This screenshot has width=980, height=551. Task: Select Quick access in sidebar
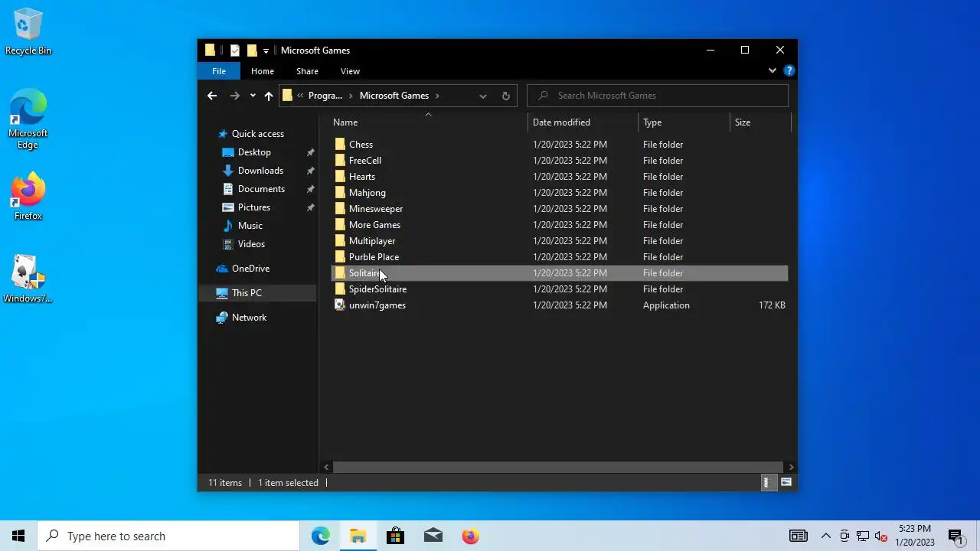[257, 134]
